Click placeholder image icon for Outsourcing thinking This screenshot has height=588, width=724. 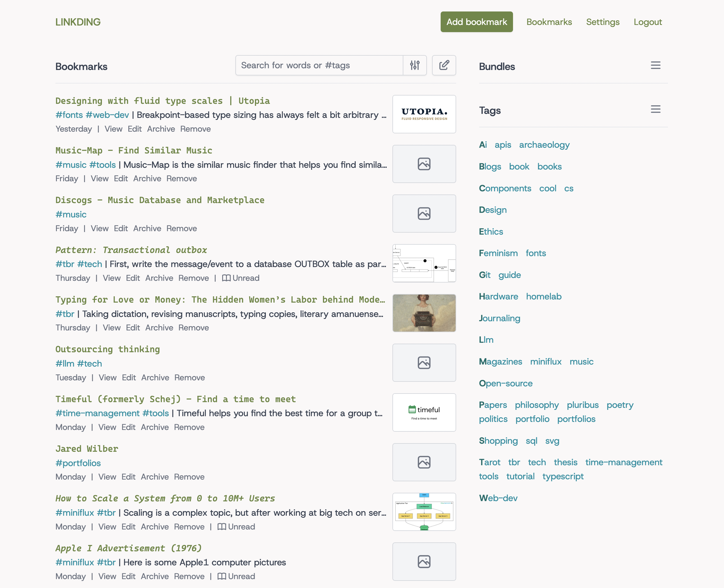point(424,363)
